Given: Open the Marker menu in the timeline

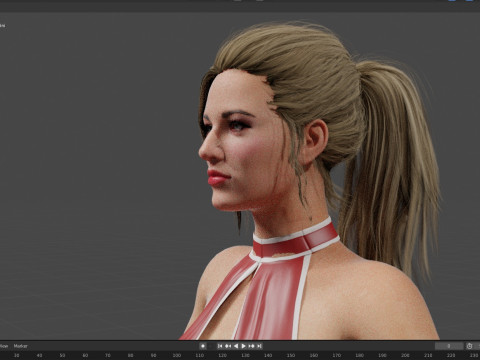Looking at the screenshot, I should click(21, 346).
